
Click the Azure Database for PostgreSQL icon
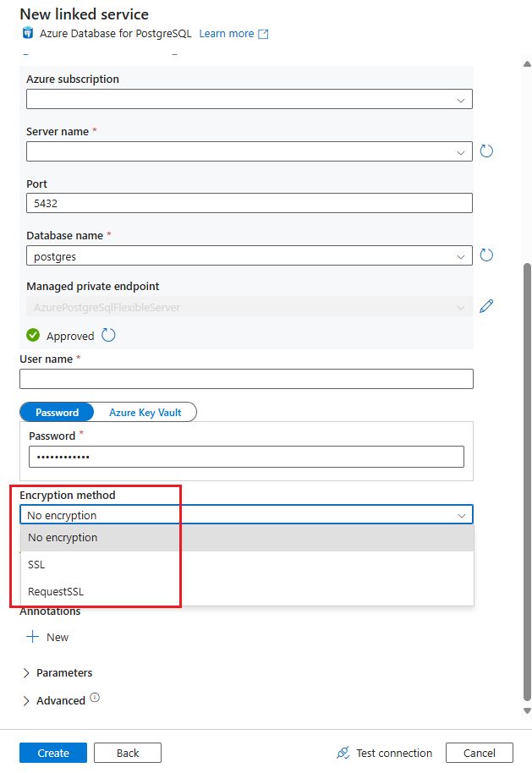point(28,33)
